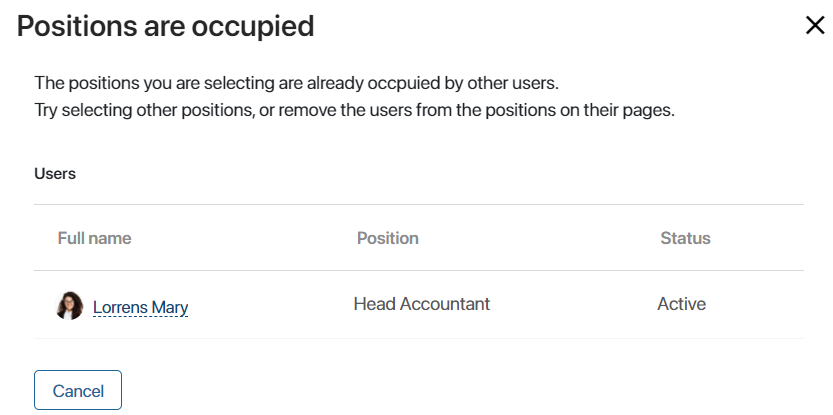Click the word 'Mary' in the name link
Screen dimensions: 833x415
169,308
